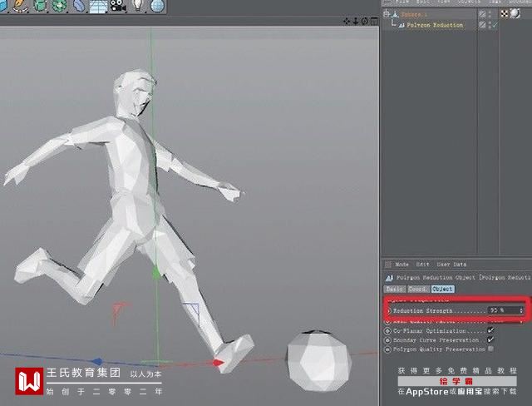Toggle the Boundary Curve Preservation keyframe circle

click(388, 339)
